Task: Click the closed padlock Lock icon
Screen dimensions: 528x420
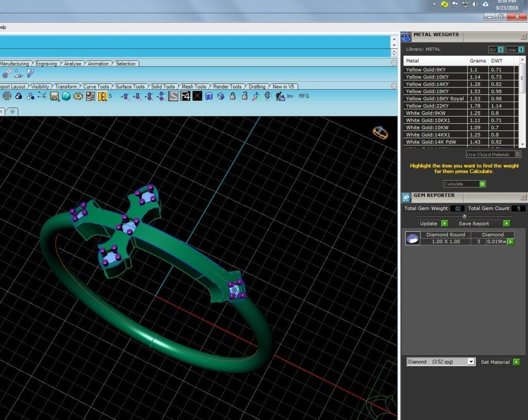Action: point(233,96)
